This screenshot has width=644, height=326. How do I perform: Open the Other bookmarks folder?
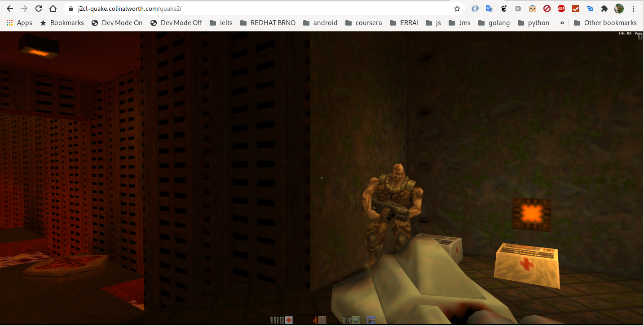coord(605,23)
